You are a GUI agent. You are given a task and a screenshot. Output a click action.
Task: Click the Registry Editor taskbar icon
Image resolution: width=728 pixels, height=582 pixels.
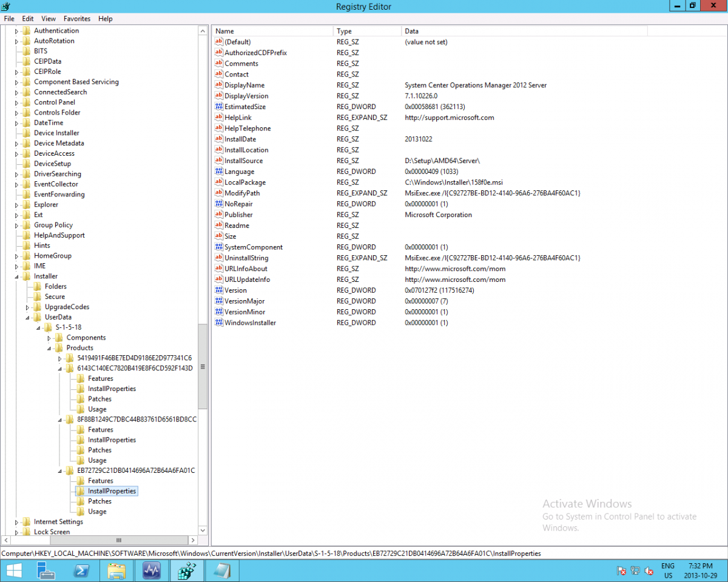click(x=187, y=570)
